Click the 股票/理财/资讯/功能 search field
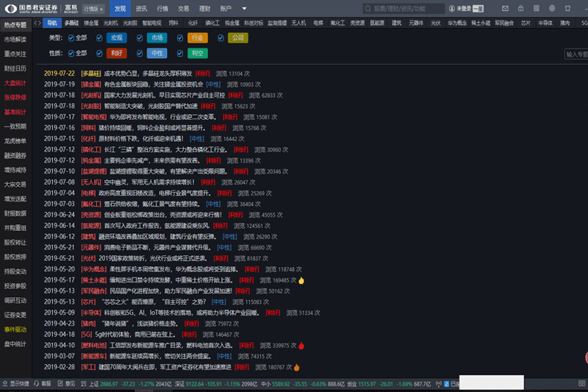The width and height of the screenshot is (588, 392). point(404,8)
